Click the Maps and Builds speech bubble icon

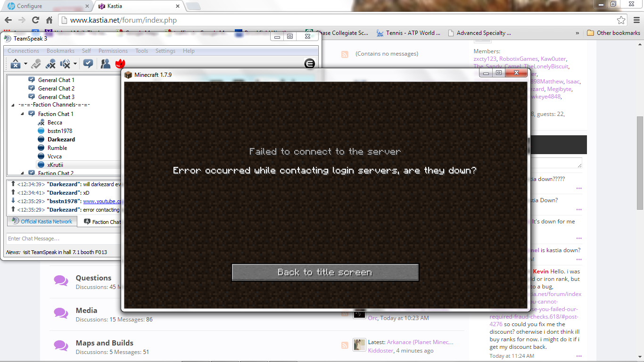point(61,346)
